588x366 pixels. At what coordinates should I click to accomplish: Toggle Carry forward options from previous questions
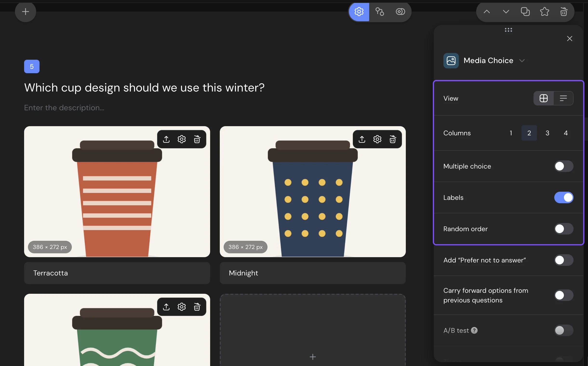tap(563, 295)
